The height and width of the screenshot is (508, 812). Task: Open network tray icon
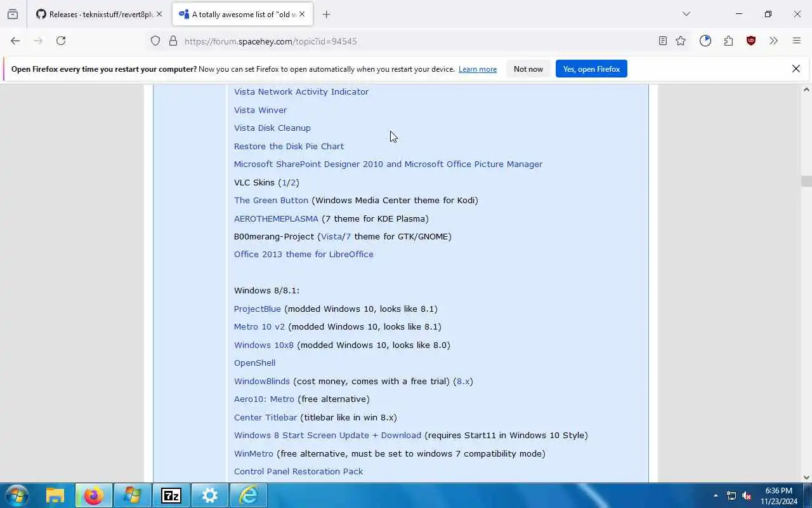[x=731, y=496]
